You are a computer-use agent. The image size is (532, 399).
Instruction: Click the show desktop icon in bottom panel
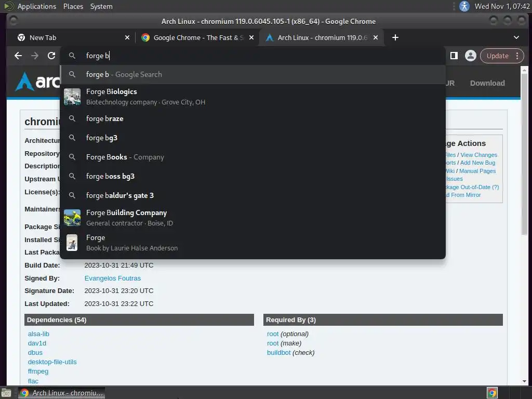6,393
